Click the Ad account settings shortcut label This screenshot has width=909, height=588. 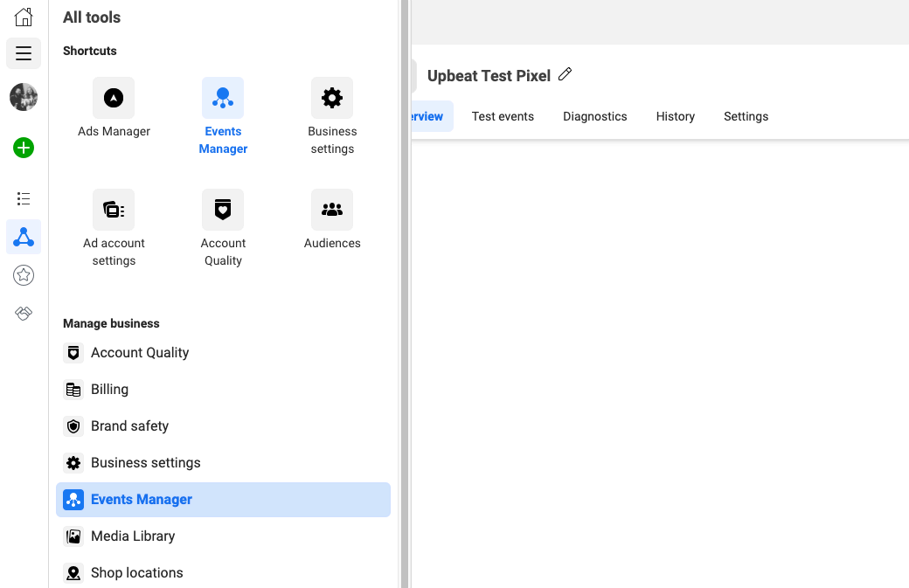tap(114, 252)
